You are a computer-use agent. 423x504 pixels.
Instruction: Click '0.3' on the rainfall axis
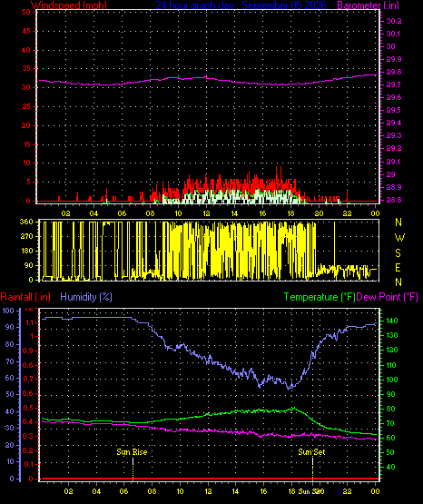tap(28, 436)
